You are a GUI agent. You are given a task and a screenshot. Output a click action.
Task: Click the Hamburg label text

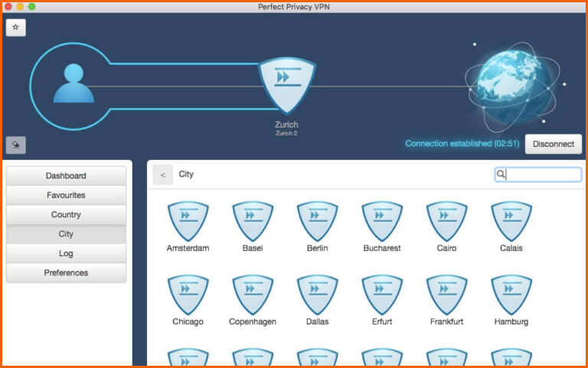pyautogui.click(x=511, y=322)
